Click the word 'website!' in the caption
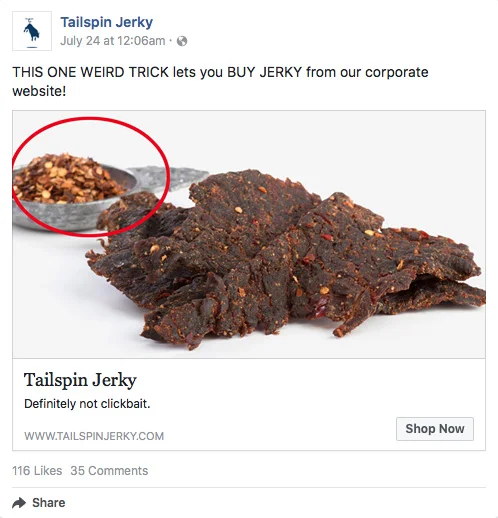 tap(39, 91)
